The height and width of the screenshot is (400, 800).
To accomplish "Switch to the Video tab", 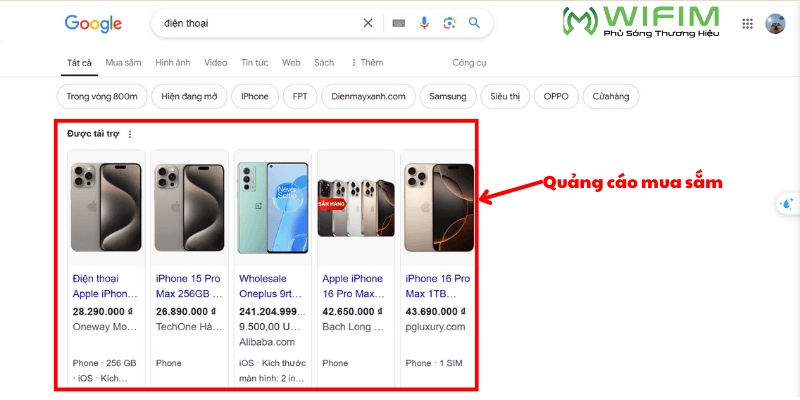I will [216, 63].
